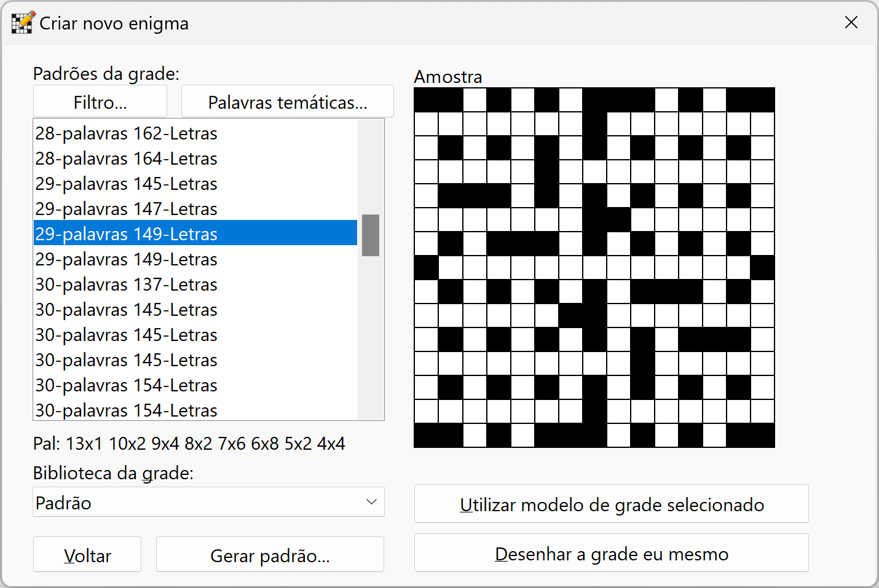879x588 pixels.
Task: Open the Filtro... dialog
Action: tap(100, 101)
